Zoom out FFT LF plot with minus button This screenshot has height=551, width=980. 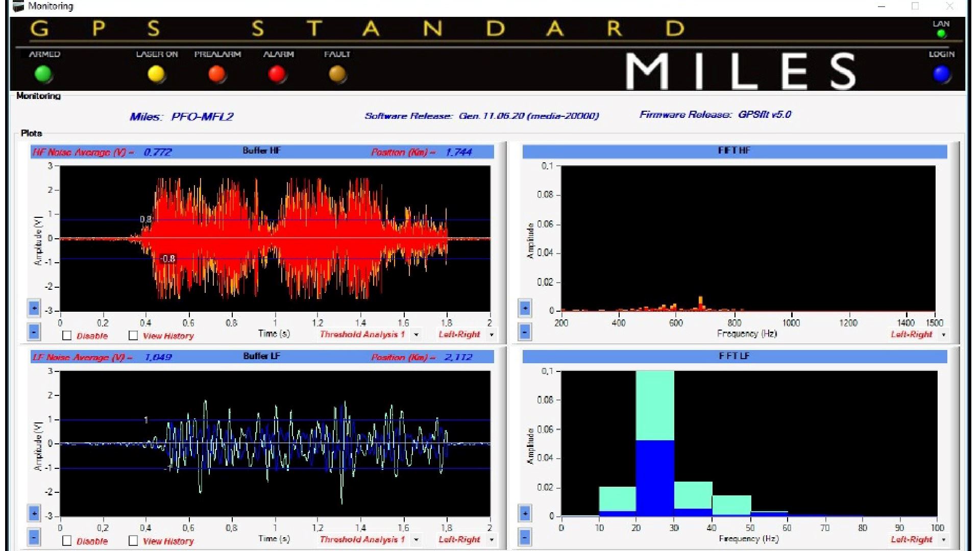click(x=525, y=537)
